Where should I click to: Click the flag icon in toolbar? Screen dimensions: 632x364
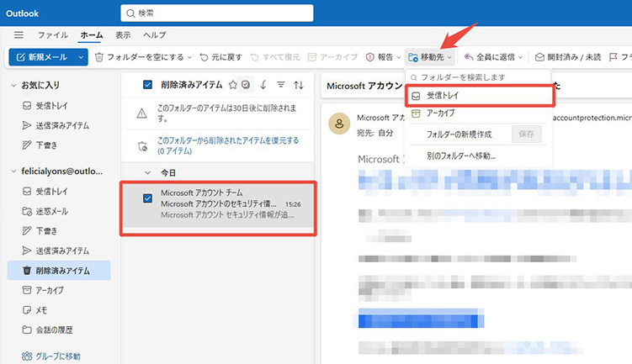point(613,57)
